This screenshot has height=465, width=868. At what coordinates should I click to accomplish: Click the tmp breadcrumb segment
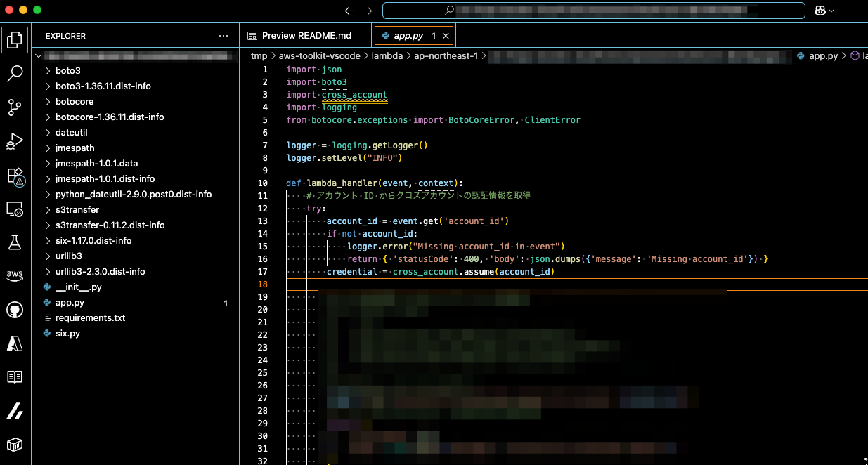[x=259, y=56]
